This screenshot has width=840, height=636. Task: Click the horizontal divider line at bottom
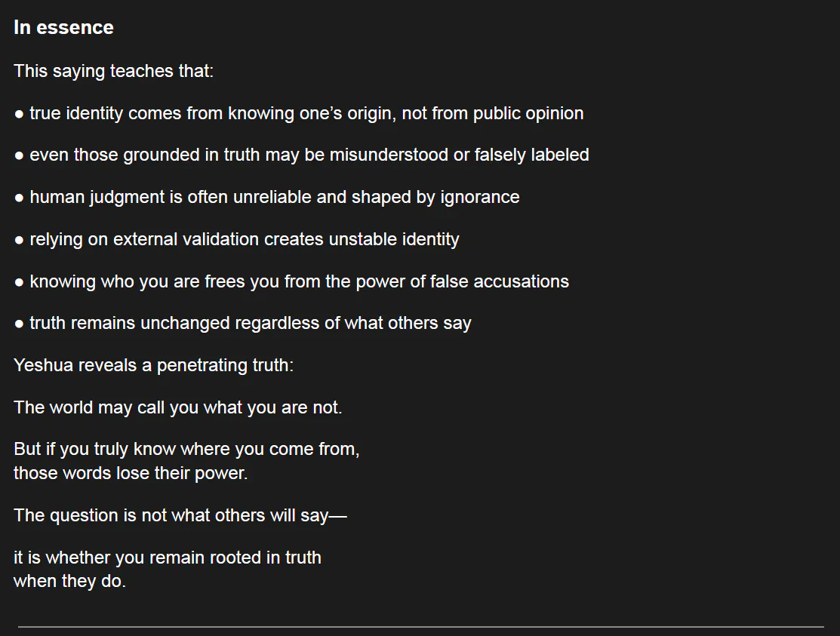(420, 626)
